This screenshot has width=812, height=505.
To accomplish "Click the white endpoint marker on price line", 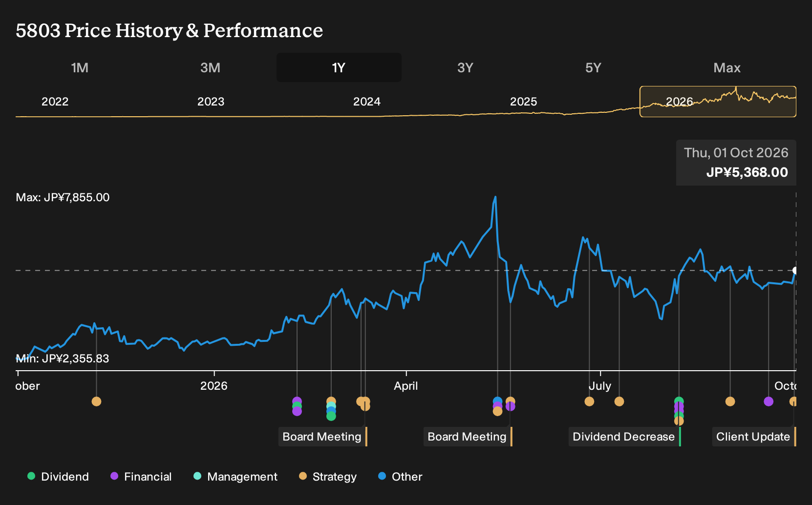I will (x=795, y=271).
